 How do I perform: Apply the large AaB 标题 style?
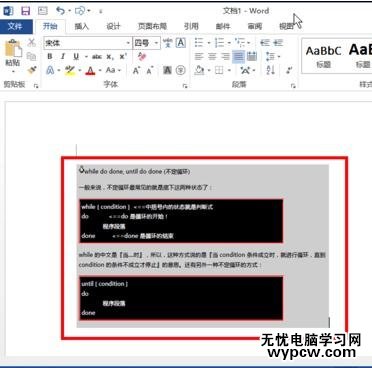[360, 56]
